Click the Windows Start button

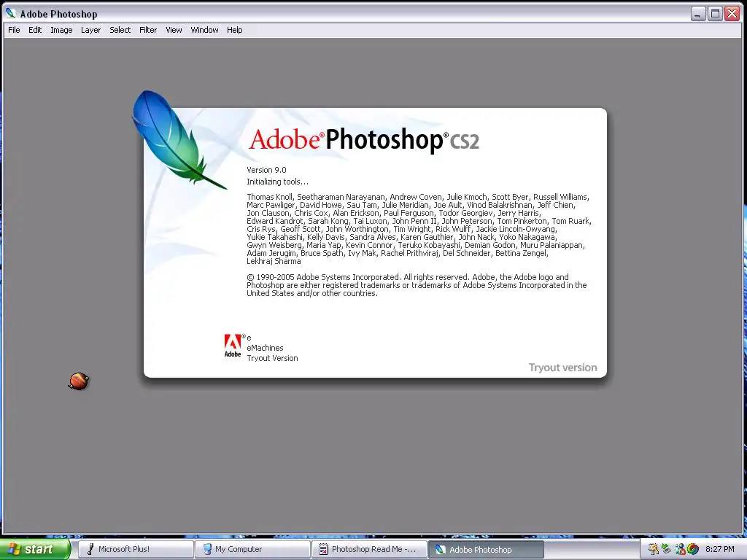(x=34, y=549)
